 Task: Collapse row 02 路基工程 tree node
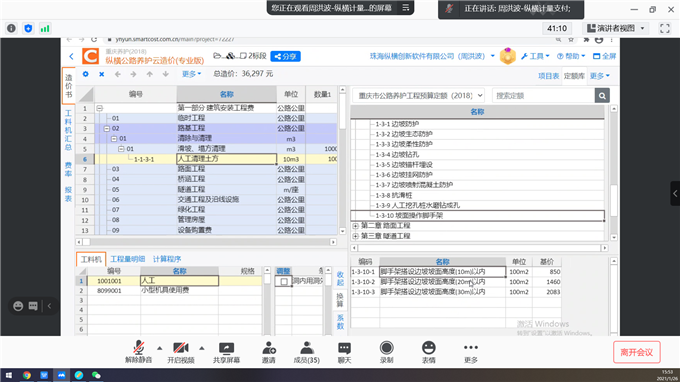pyautogui.click(x=107, y=128)
